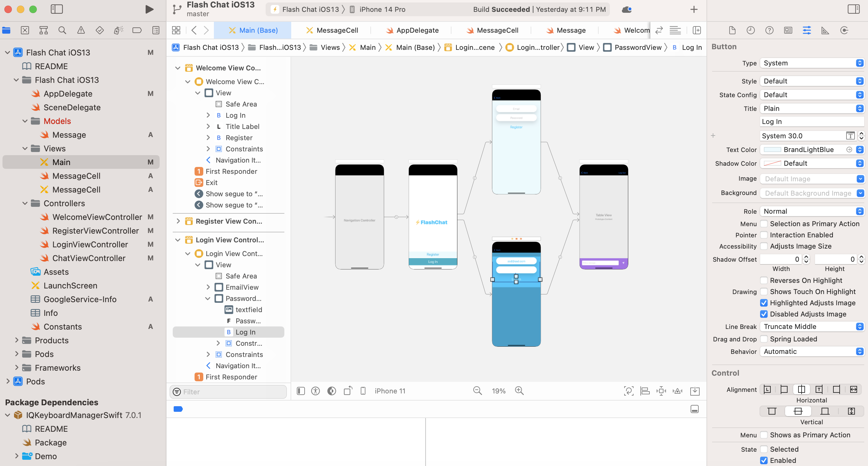Hide the document outline panel
The image size is (868, 466).
coord(301,391)
